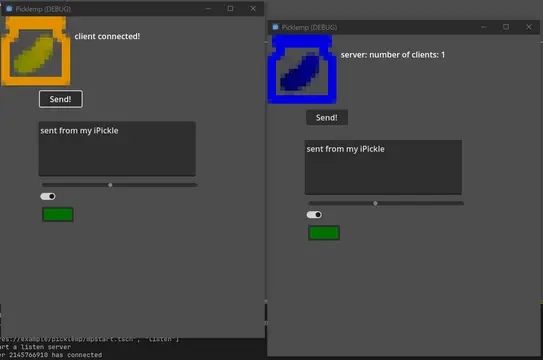Click 'server: number of clients: 1' label
543x360 pixels.
(392, 55)
